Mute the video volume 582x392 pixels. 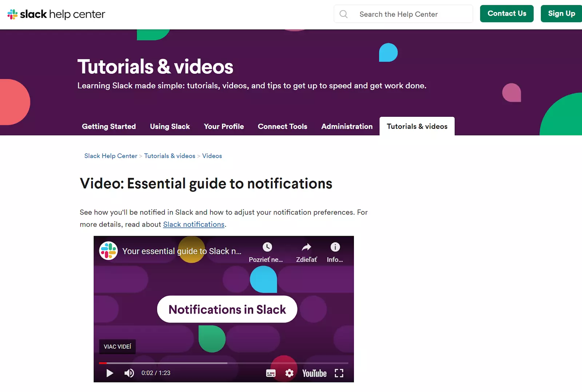click(x=129, y=373)
